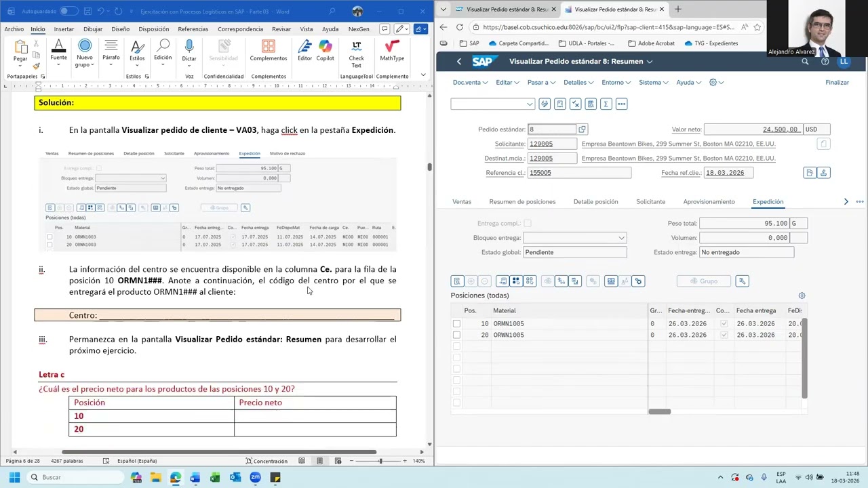Launch Copilot from Word ribbon
868x488 pixels.
pos(325,50)
